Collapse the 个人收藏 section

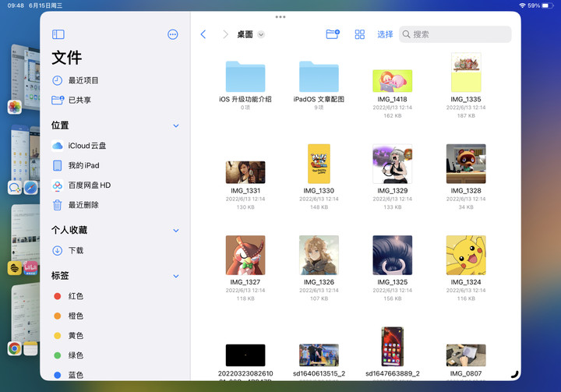176,231
